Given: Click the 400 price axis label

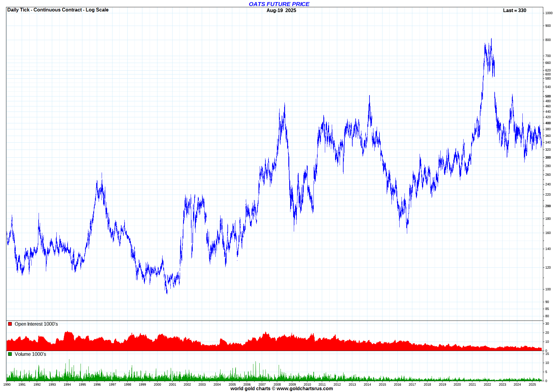Looking at the screenshot, I should (548, 123).
